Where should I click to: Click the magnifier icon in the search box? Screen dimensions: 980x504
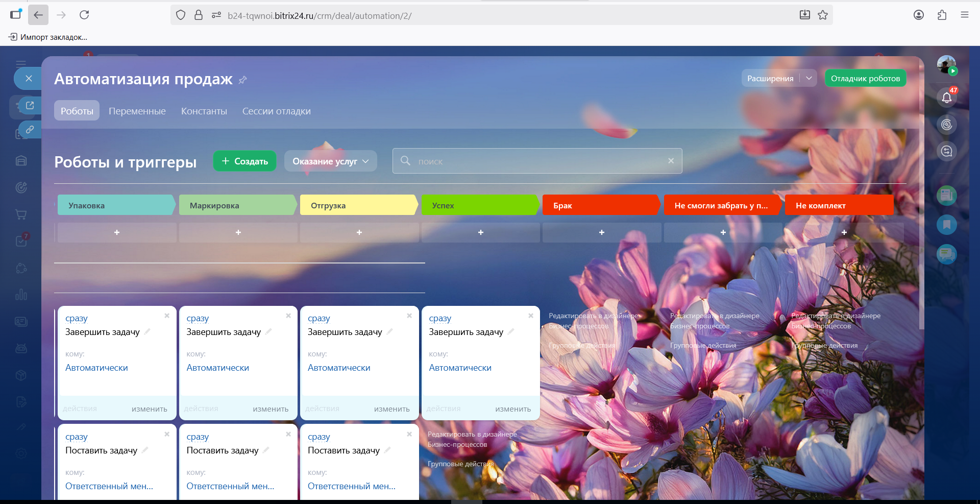tap(405, 161)
